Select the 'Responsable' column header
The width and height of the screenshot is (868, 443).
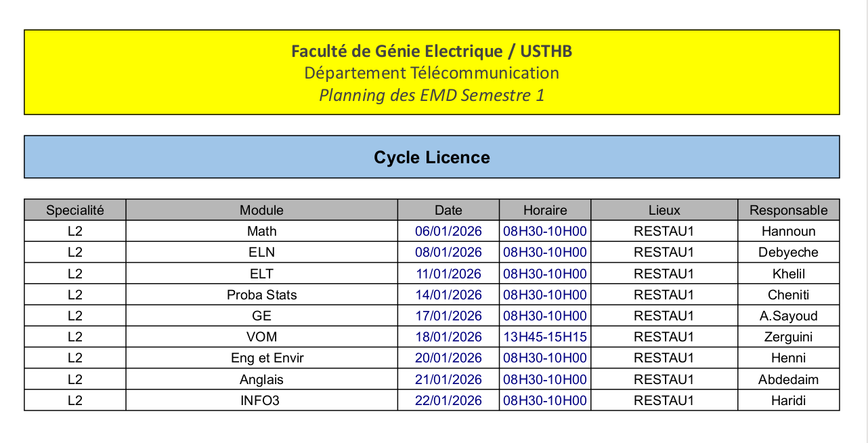click(x=788, y=210)
